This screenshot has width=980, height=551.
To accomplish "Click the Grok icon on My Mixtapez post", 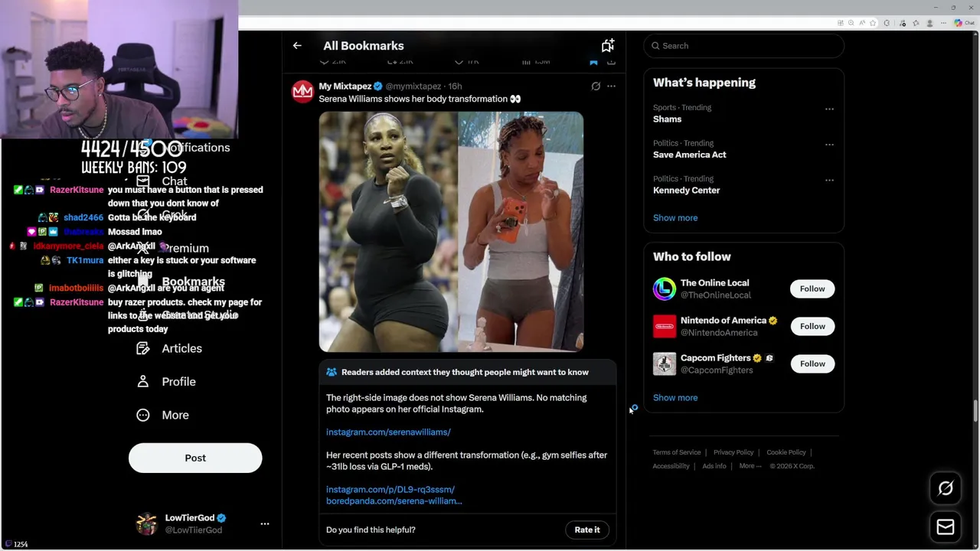I will pos(596,86).
